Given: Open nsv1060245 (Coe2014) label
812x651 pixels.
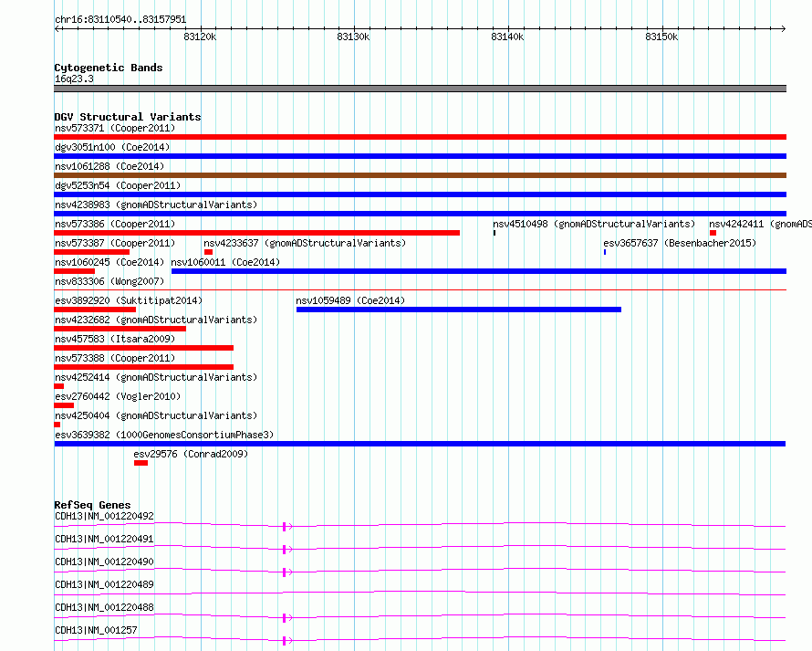Looking at the screenshot, I should tap(109, 262).
